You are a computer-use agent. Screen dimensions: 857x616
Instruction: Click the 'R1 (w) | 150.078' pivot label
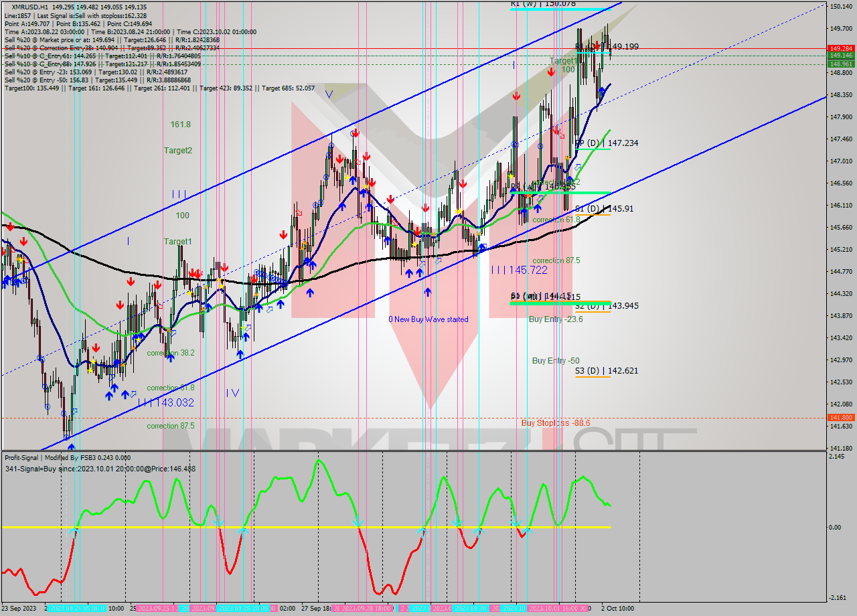(543, 4)
